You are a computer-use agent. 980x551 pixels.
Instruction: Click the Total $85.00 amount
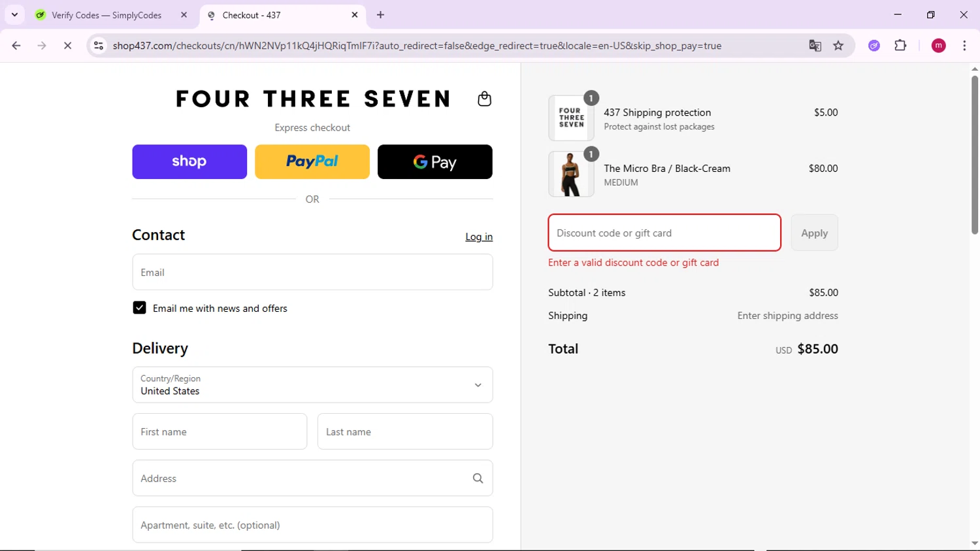click(817, 348)
